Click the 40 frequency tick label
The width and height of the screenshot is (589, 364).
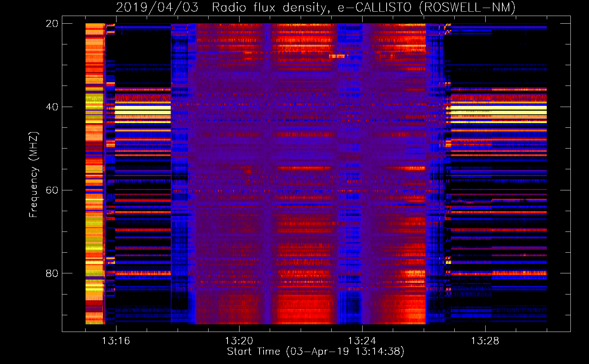pos(52,107)
